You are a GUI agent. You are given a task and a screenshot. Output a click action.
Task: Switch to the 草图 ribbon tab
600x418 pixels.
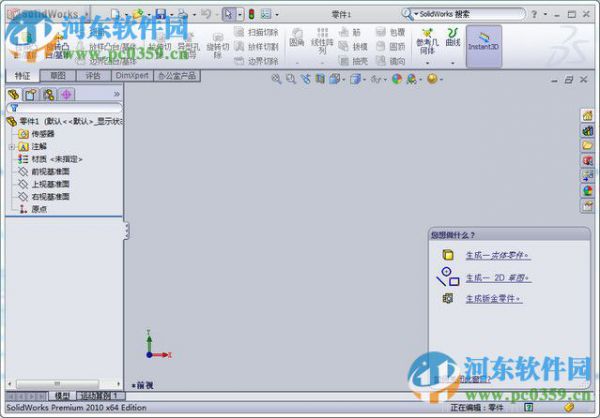pyautogui.click(x=58, y=76)
